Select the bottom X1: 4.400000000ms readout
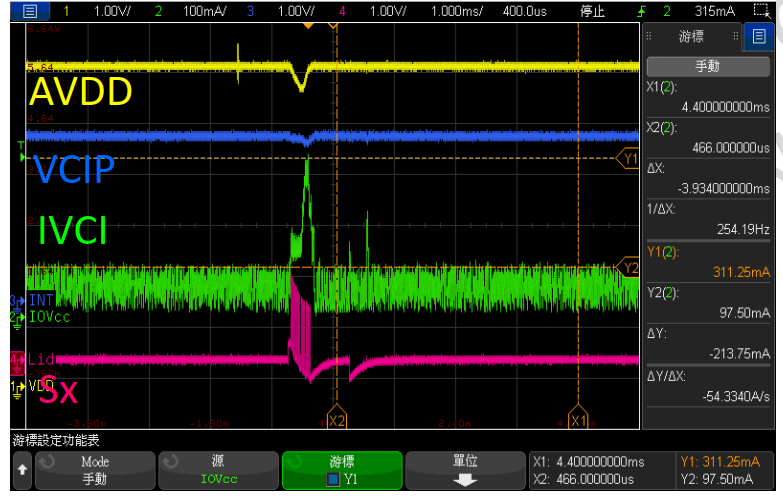This screenshot has height=498, width=783. pos(588,462)
